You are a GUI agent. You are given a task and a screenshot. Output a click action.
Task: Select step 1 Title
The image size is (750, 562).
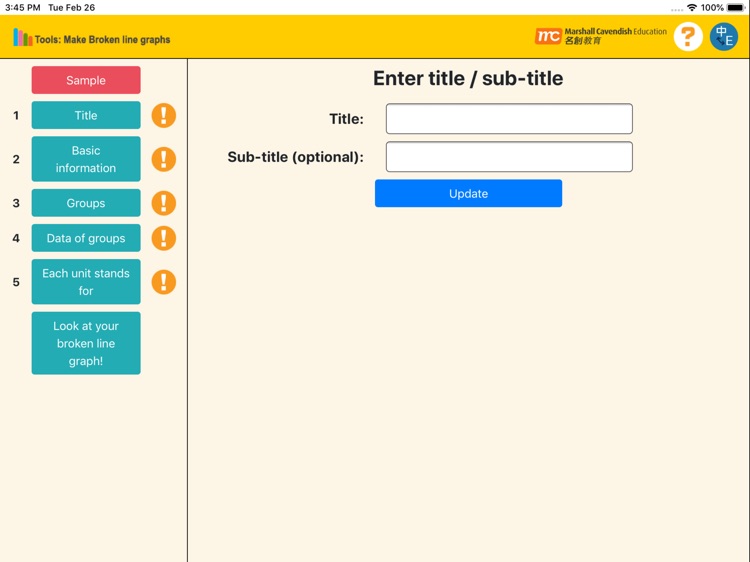[x=86, y=115]
